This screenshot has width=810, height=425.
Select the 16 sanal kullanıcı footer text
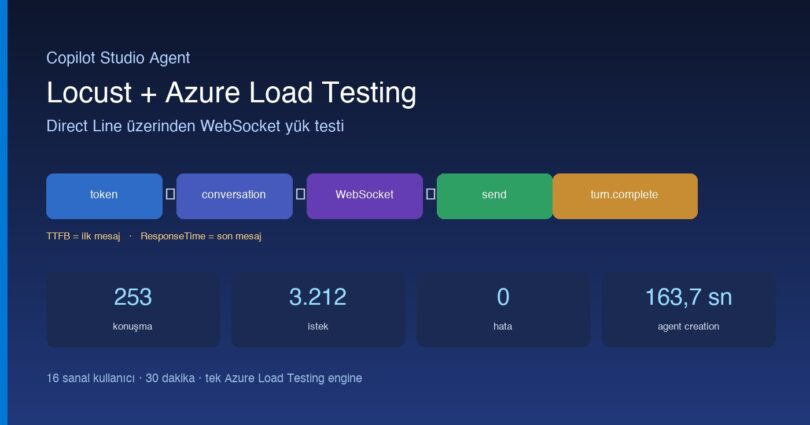pyautogui.click(x=204, y=378)
